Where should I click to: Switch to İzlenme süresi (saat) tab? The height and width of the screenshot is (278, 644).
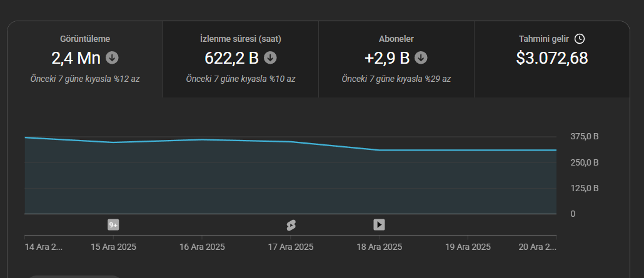tap(241, 59)
